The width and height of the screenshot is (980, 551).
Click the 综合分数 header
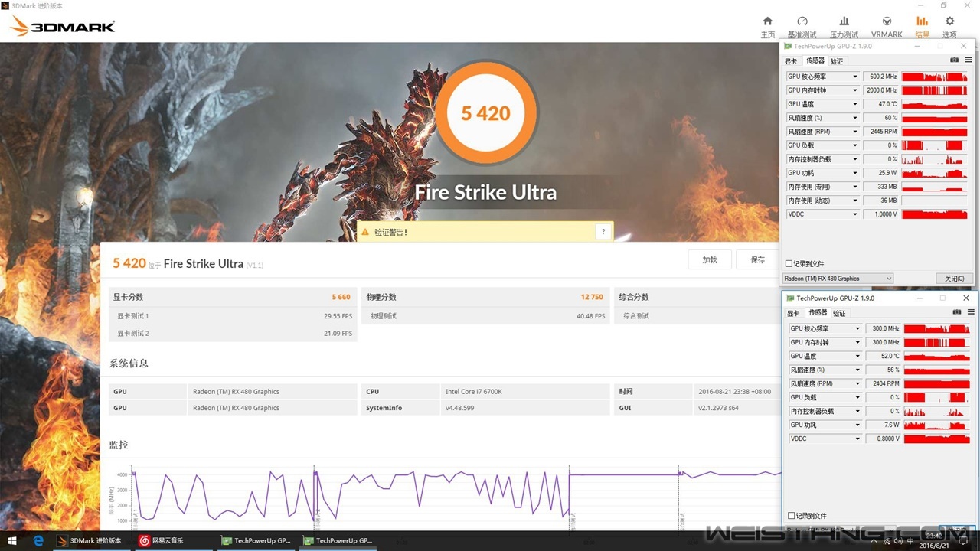(x=634, y=297)
